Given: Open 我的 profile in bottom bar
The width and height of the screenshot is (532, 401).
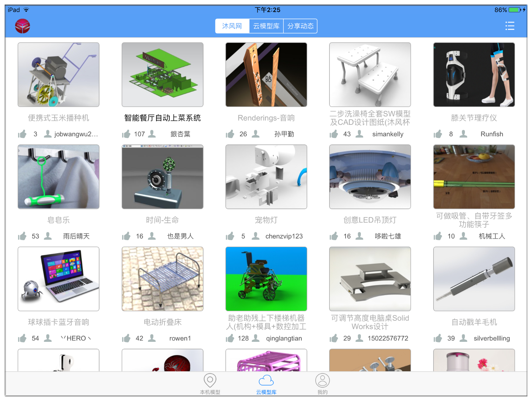Looking at the screenshot, I should (322, 384).
